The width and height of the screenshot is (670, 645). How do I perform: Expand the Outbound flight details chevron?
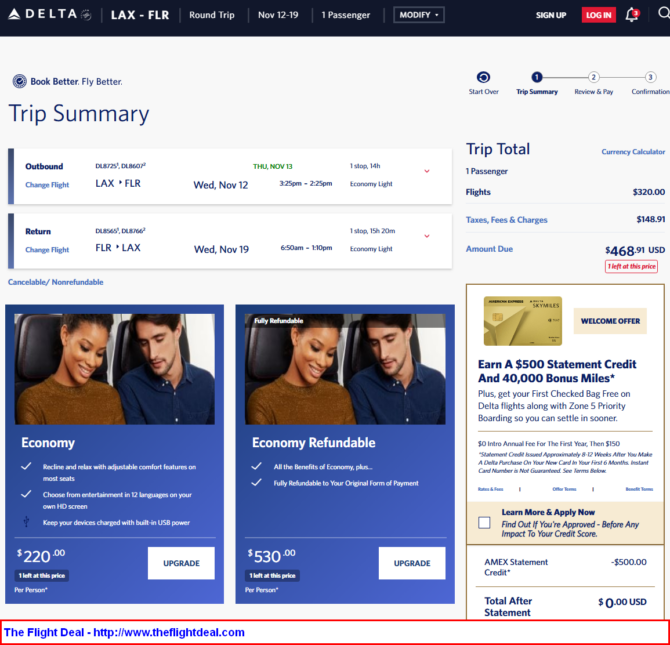(426, 171)
